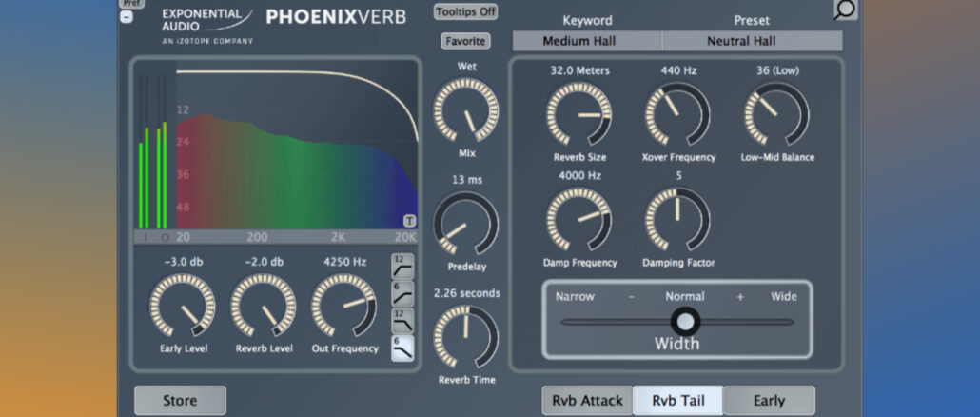Click the Width slider handle
The height and width of the screenshot is (417, 980).
[x=686, y=322]
